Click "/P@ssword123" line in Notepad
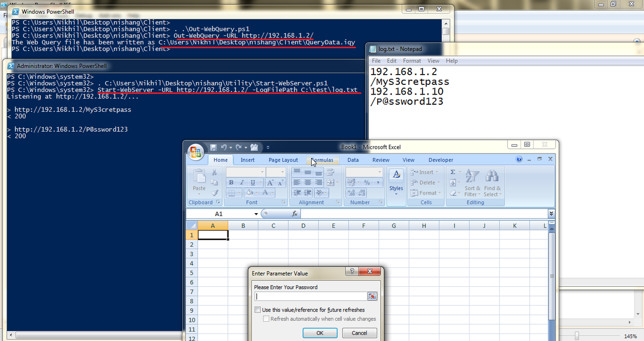The height and width of the screenshot is (341, 644). coord(407,101)
